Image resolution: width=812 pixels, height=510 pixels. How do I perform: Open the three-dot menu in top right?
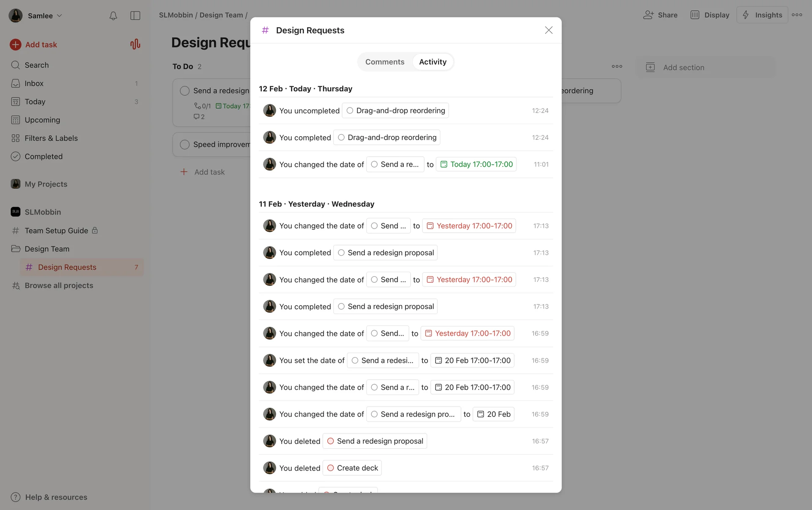click(797, 15)
